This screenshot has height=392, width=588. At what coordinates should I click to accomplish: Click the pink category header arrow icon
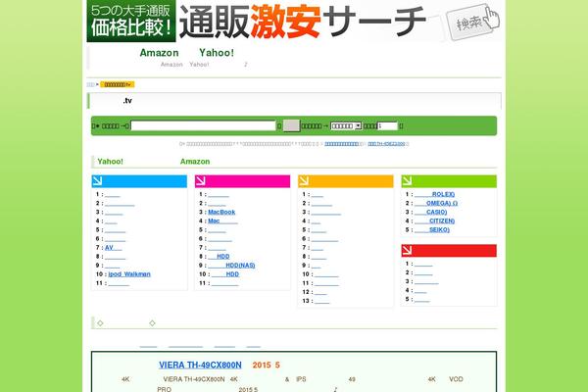[x=201, y=181]
